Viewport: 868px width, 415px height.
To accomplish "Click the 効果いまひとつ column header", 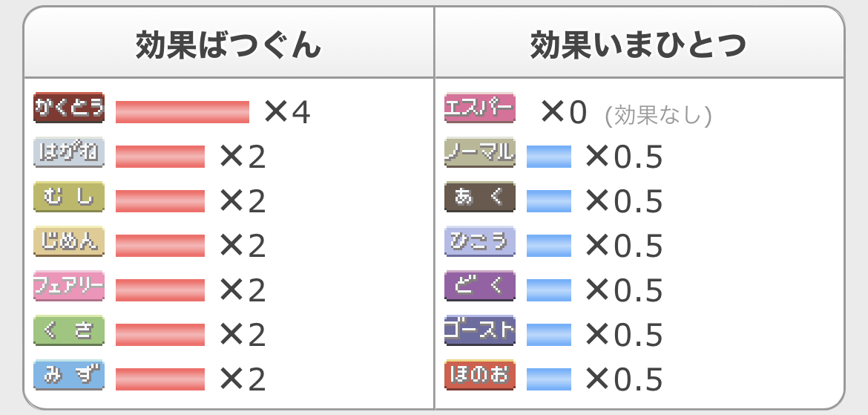I will coord(638,45).
